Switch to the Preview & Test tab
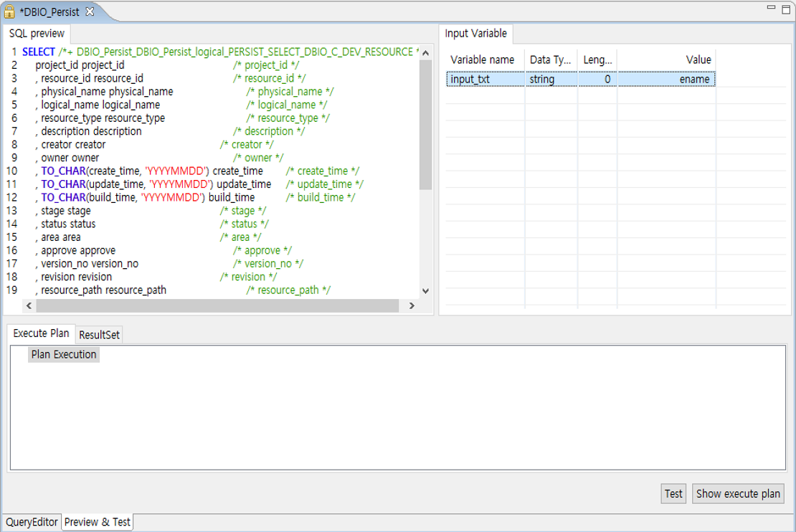This screenshot has width=796, height=532. pos(97,522)
